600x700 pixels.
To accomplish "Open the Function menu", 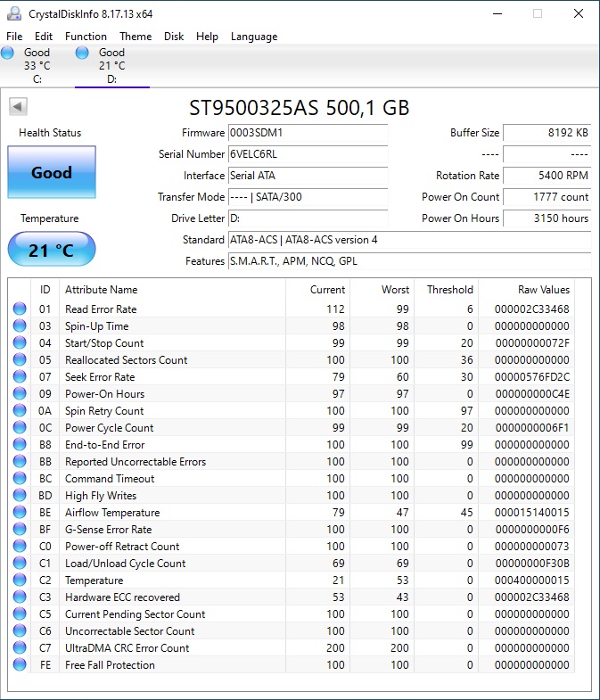I will coord(86,37).
